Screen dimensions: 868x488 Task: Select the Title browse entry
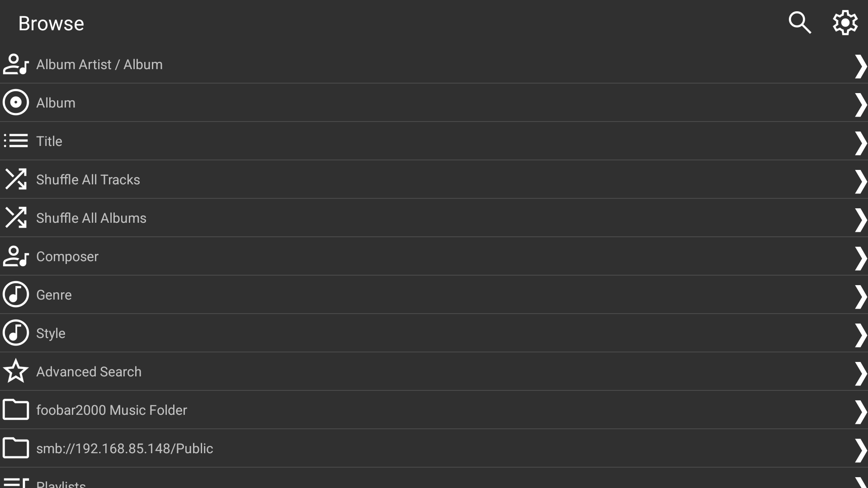pos(49,141)
